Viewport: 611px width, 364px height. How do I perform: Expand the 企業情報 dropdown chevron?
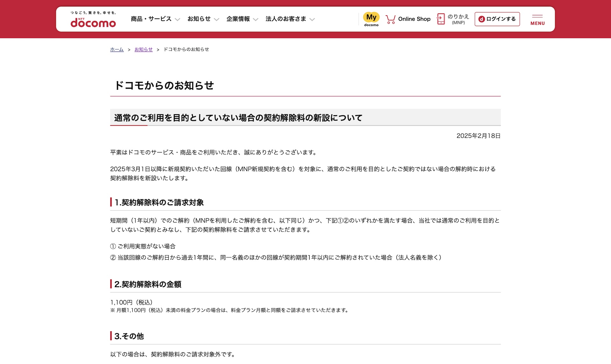coord(256,19)
